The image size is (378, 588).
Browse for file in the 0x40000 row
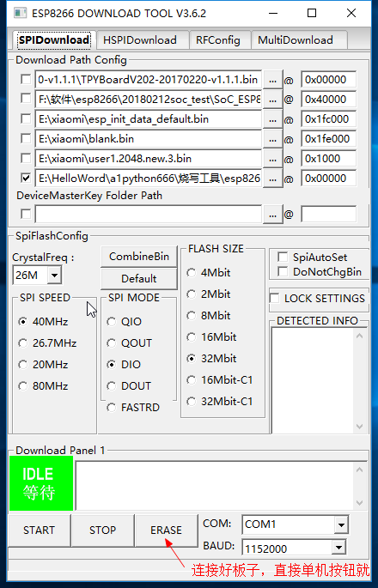273,100
